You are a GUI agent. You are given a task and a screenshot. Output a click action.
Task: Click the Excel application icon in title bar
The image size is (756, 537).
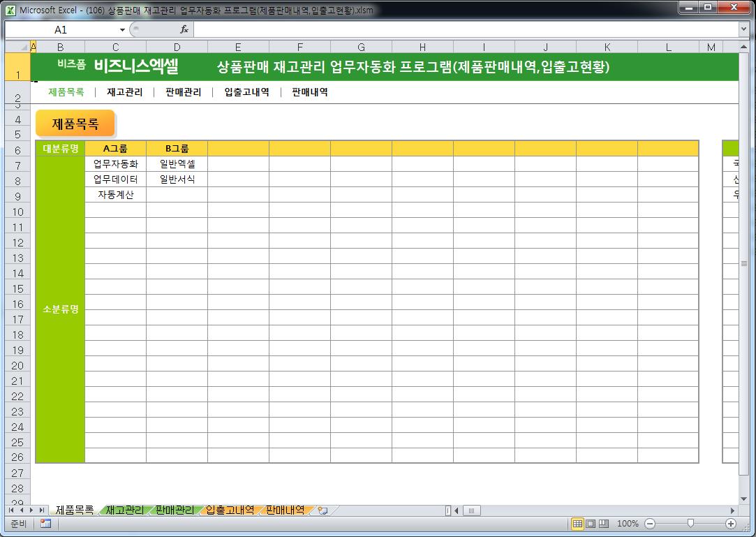[10, 10]
